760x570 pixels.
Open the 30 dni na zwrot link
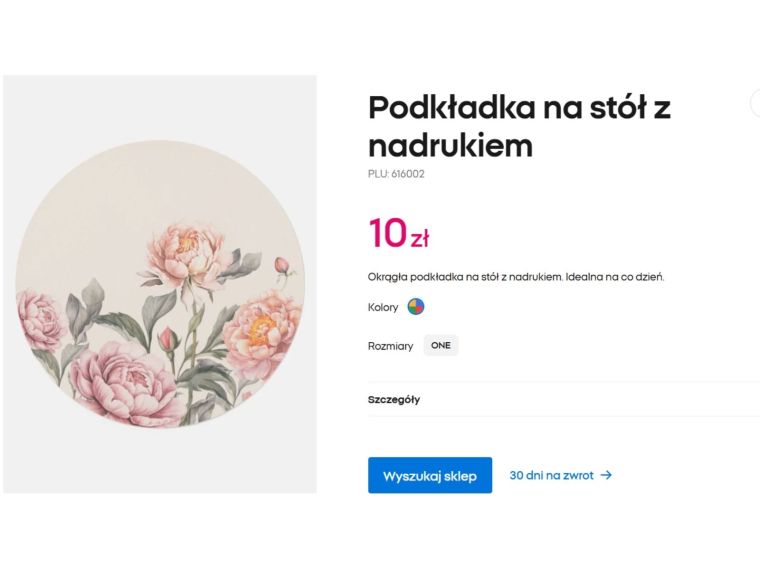tap(551, 475)
